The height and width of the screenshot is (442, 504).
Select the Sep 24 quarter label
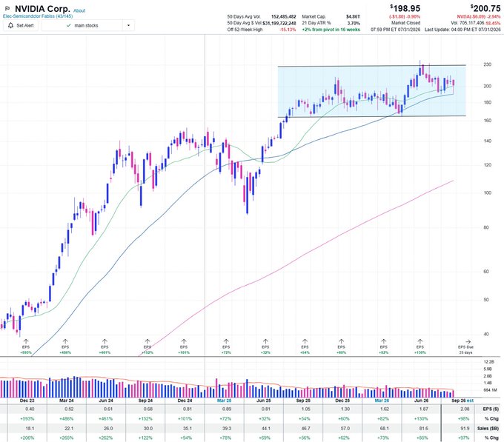click(145, 401)
